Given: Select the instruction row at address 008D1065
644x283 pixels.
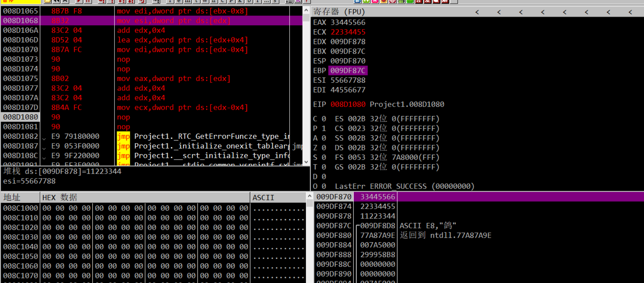Looking at the screenshot, I should (x=152, y=11).
